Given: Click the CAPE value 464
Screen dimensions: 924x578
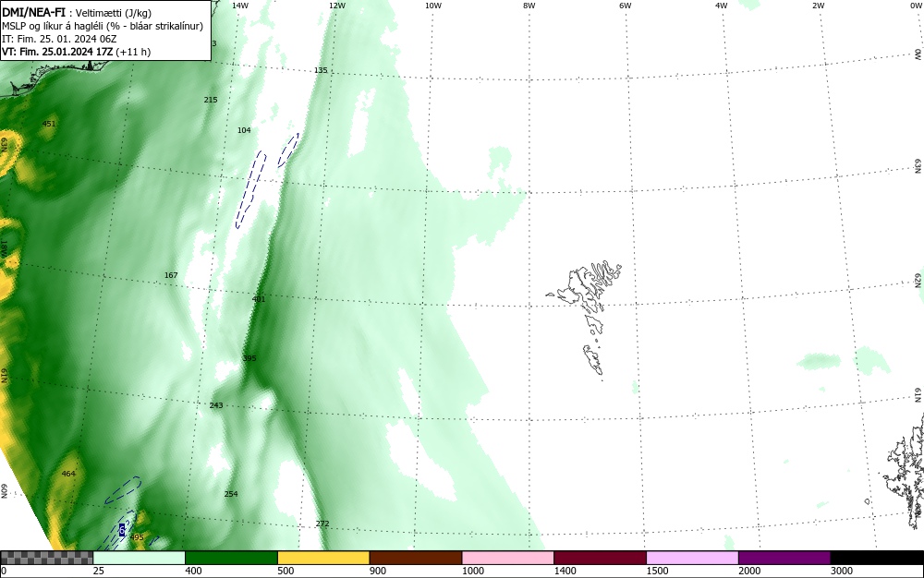Looking at the screenshot, I should click(68, 474).
